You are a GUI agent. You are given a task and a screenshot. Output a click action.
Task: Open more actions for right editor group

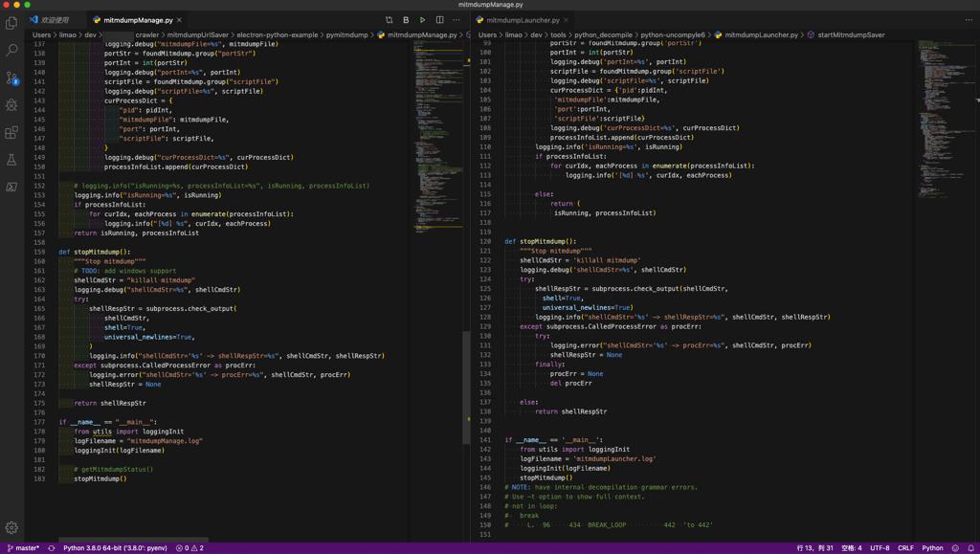969,20
